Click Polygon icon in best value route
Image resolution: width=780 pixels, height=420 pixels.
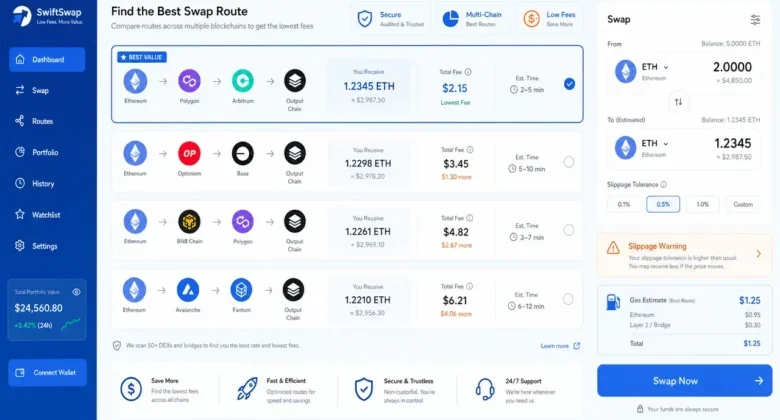coord(189,81)
